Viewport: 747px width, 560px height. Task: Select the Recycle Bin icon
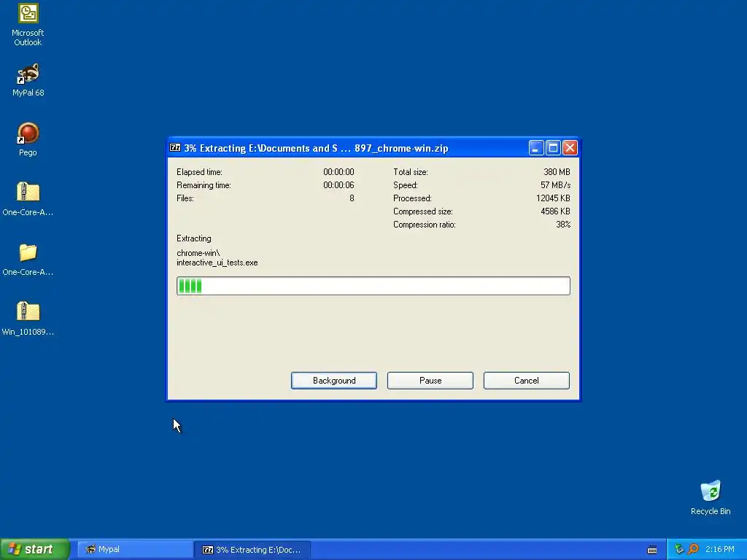coord(711,497)
